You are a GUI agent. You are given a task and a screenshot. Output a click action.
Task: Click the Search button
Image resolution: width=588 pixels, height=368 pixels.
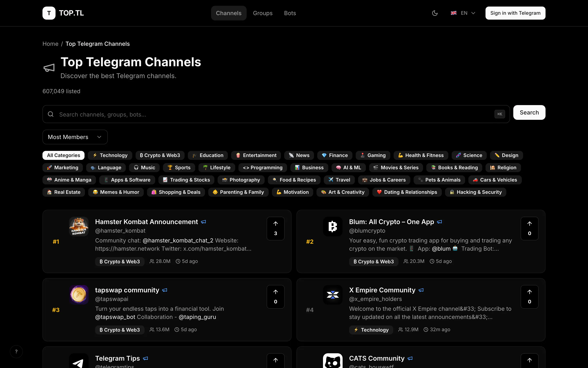click(x=529, y=112)
